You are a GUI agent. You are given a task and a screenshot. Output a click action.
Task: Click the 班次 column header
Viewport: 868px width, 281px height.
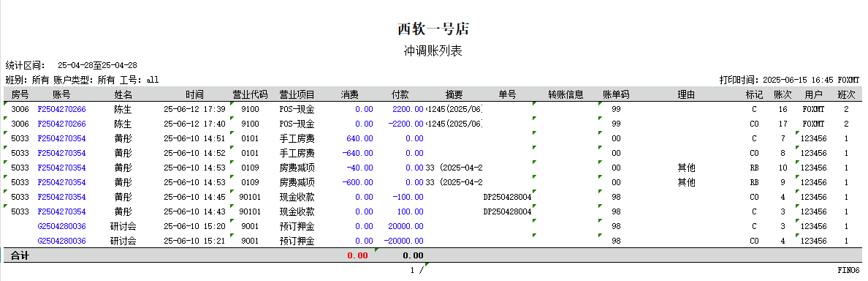(x=846, y=94)
